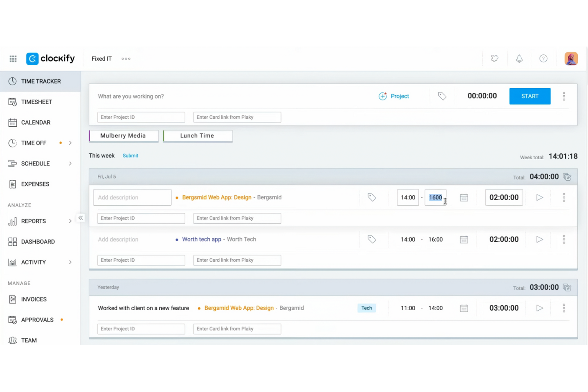Expand the Schedule submenu chevron
This screenshot has width=588, height=392.
coord(70,164)
